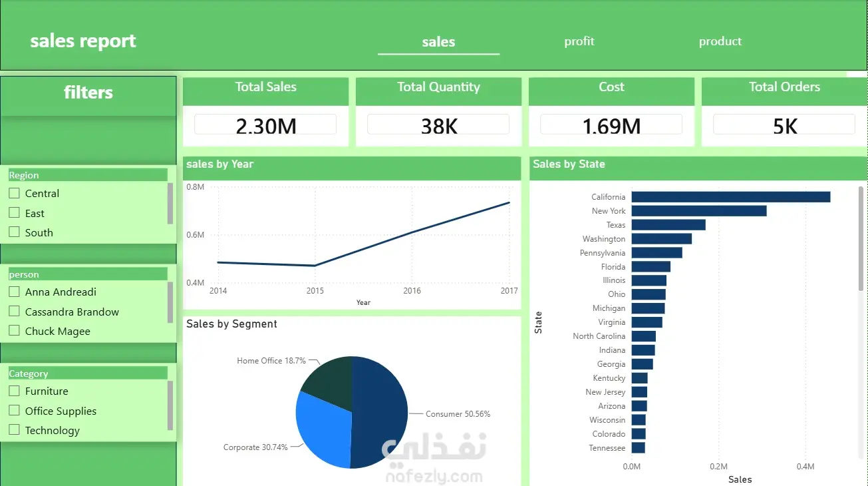The height and width of the screenshot is (486, 868).
Task: Click the Arizona bar
Action: coord(639,406)
